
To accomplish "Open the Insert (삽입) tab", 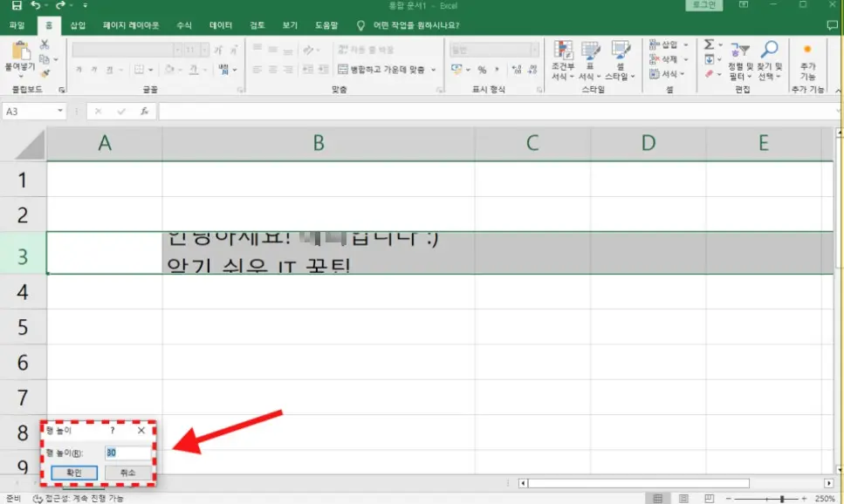I will tap(78, 26).
